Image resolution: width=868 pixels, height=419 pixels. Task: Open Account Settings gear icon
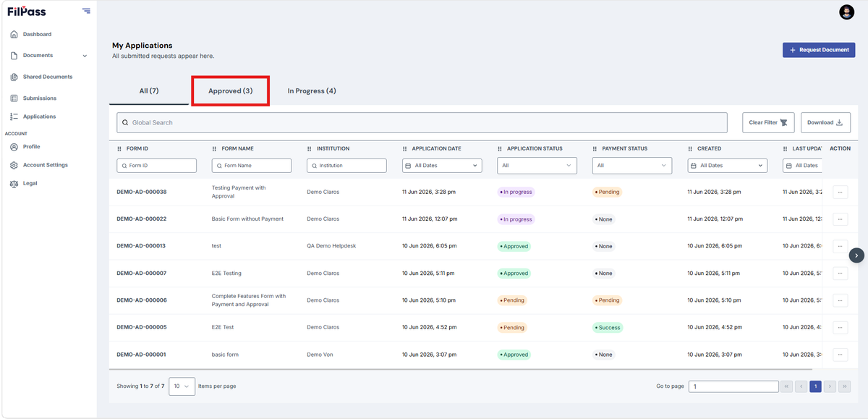point(14,165)
